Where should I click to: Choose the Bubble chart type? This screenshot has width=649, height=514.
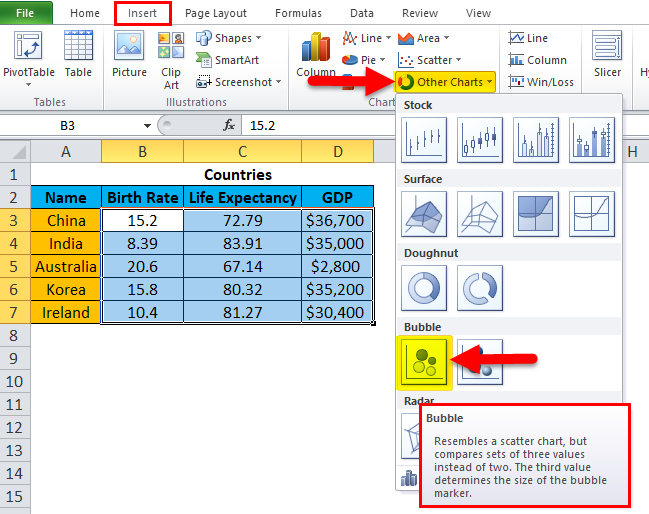[x=424, y=363]
